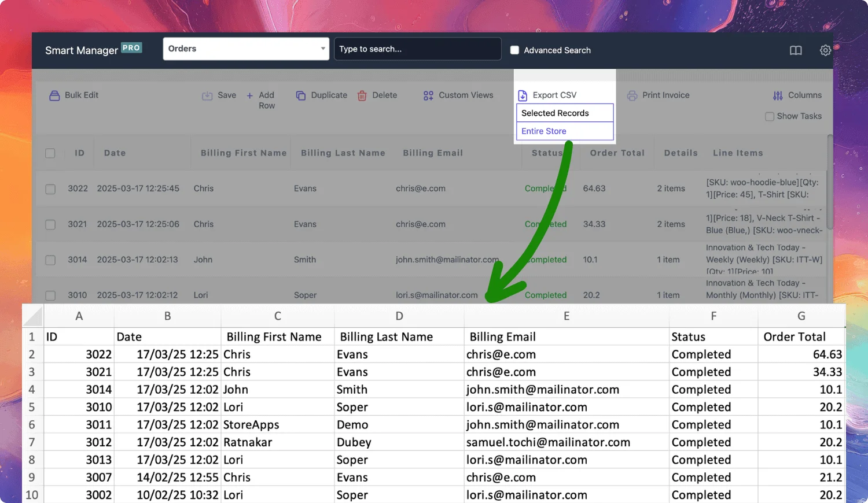Select spreadsheet row 7 header
The height and width of the screenshot is (503, 868).
(32, 442)
